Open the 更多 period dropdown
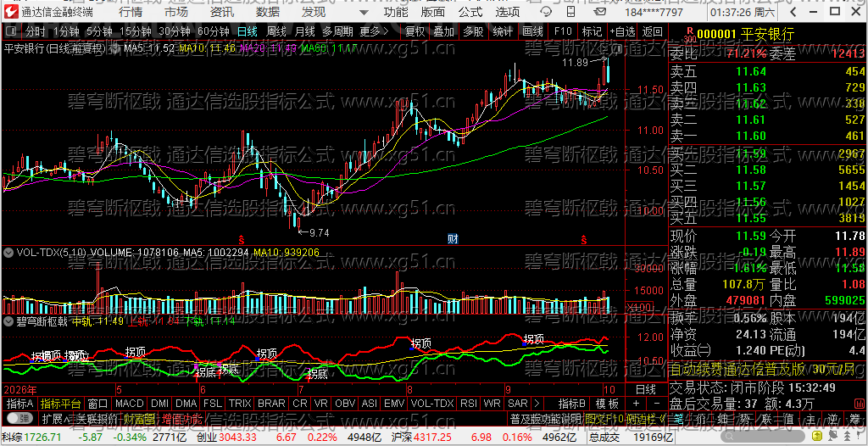 pos(374,31)
